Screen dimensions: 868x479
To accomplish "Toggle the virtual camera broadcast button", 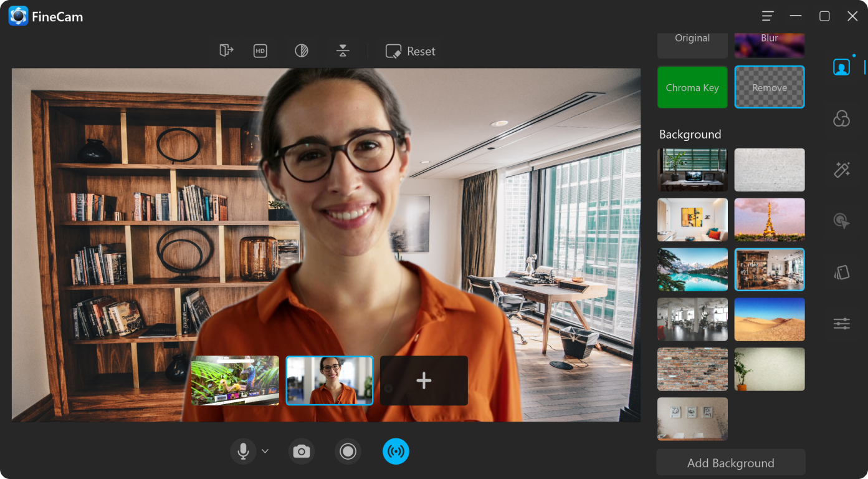I will [396, 451].
